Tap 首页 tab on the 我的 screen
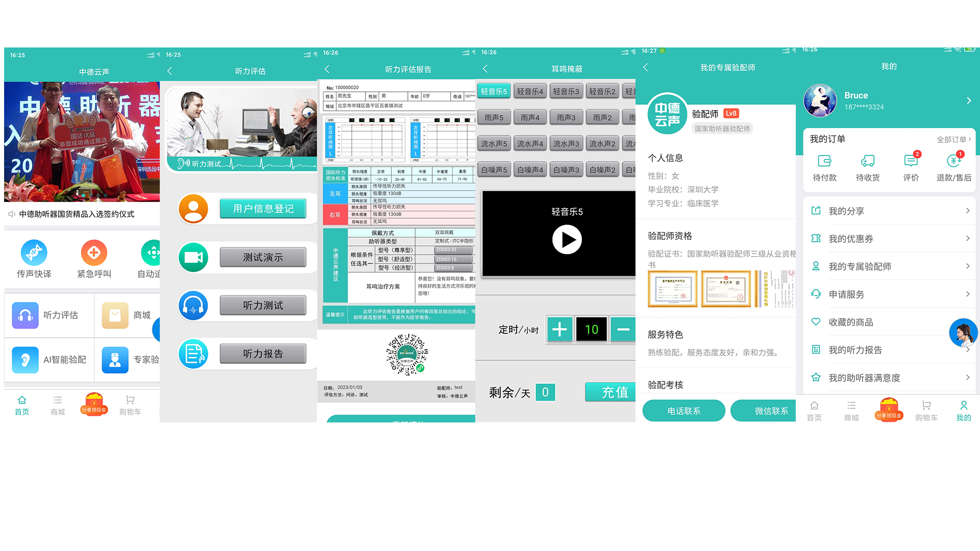The height and width of the screenshot is (551, 980). pos(814,411)
